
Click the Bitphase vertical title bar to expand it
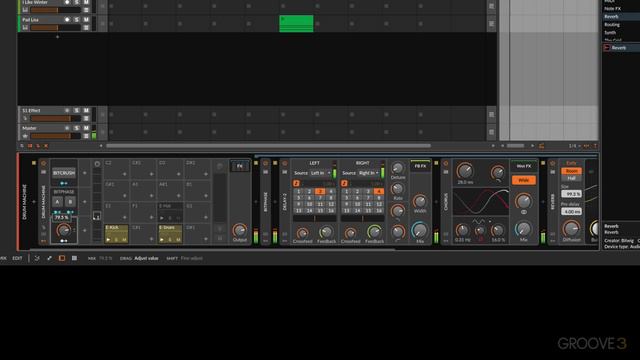(x=266, y=202)
